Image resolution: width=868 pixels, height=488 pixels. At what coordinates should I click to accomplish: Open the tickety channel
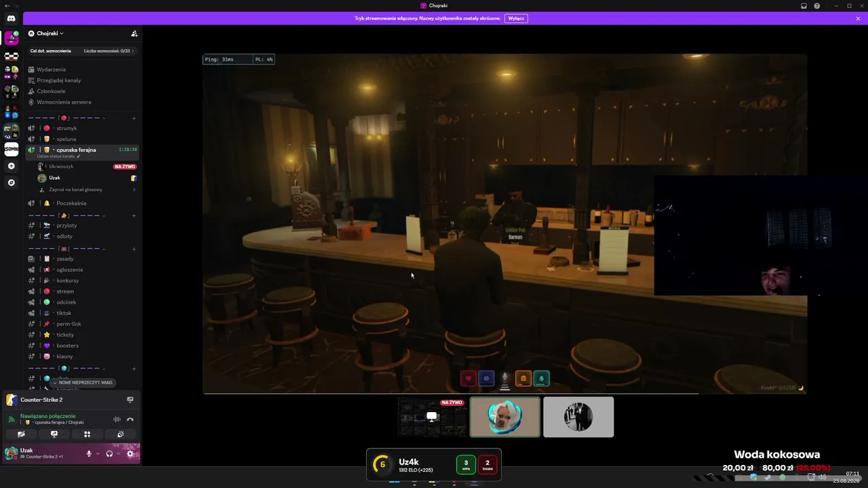pyautogui.click(x=82, y=335)
